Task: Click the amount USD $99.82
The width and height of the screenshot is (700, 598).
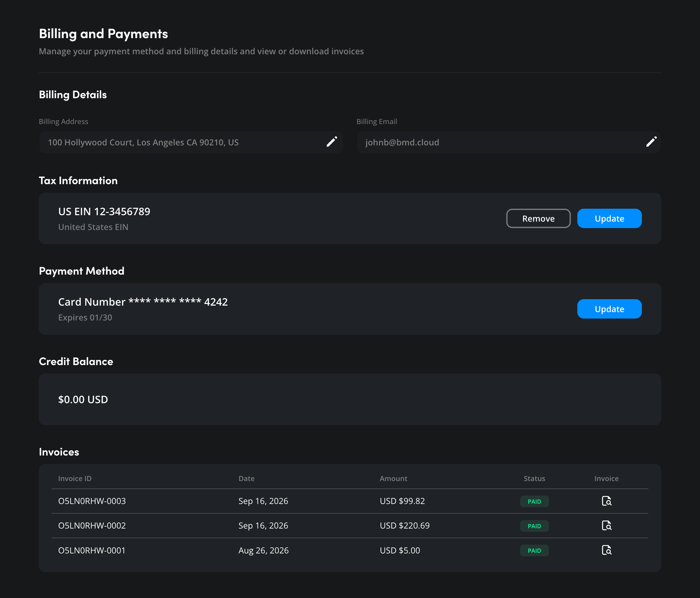Action: point(402,501)
